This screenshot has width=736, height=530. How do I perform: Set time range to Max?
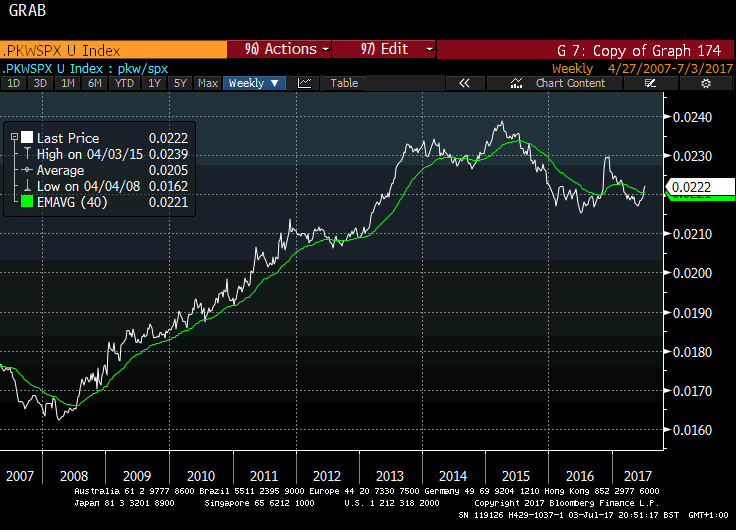pyautogui.click(x=208, y=83)
